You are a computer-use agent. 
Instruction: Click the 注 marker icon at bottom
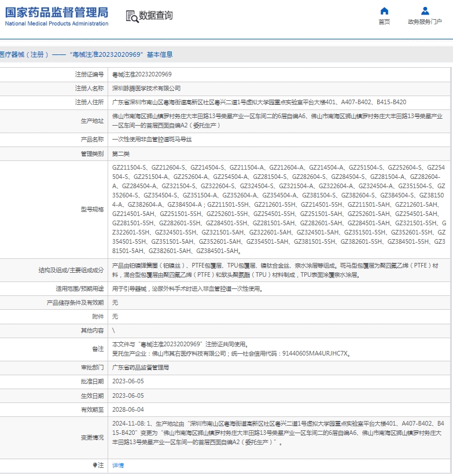pos(95,465)
